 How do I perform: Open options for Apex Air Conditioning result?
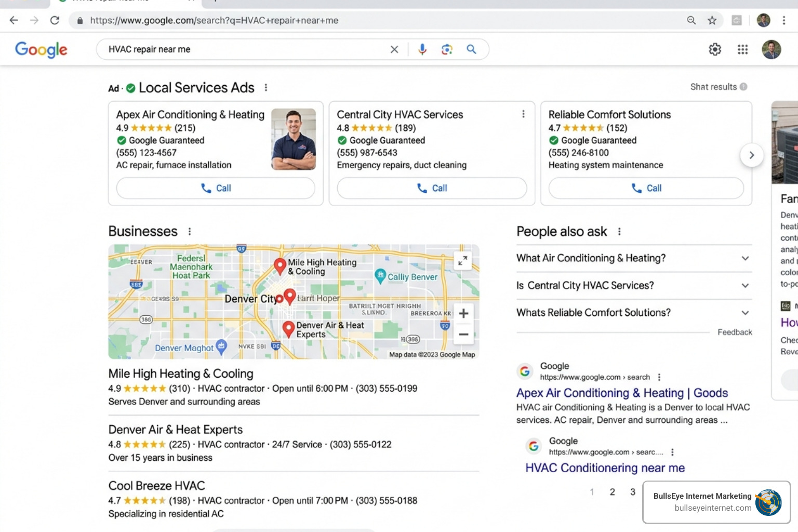pyautogui.click(x=659, y=377)
